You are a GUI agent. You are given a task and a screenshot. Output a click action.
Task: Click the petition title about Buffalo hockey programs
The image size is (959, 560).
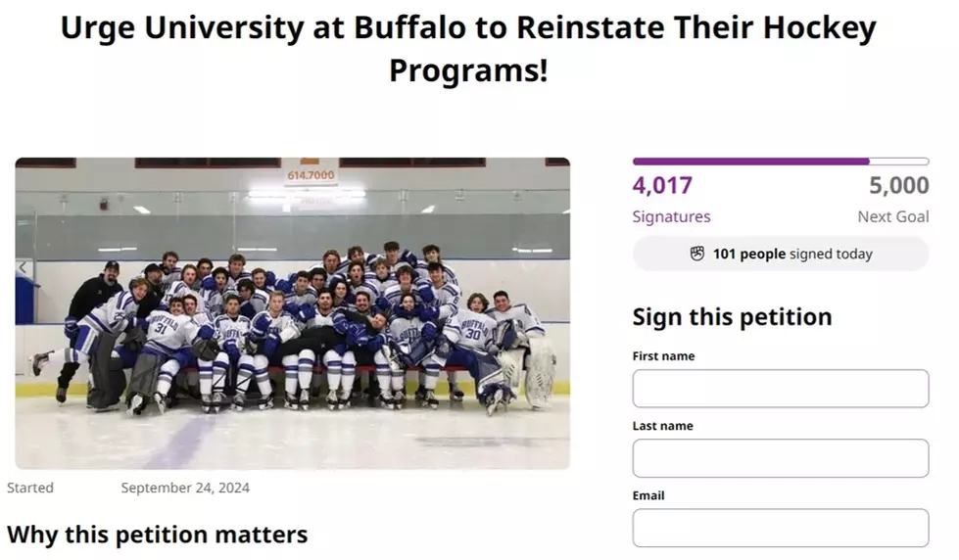(468, 48)
